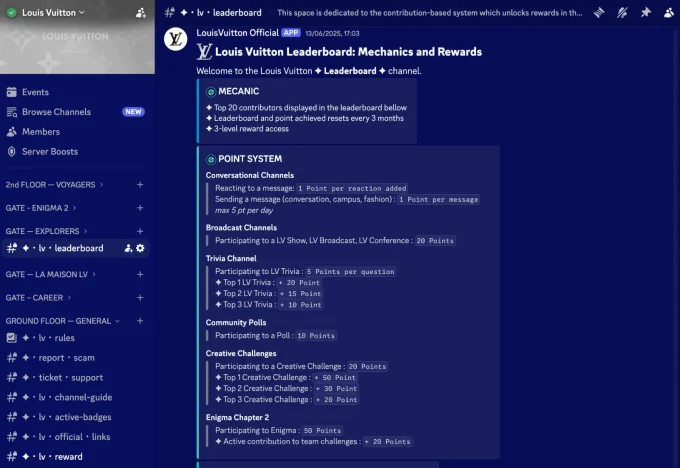
Task: Click the Server Boosts gem icon
Action: click(x=12, y=151)
